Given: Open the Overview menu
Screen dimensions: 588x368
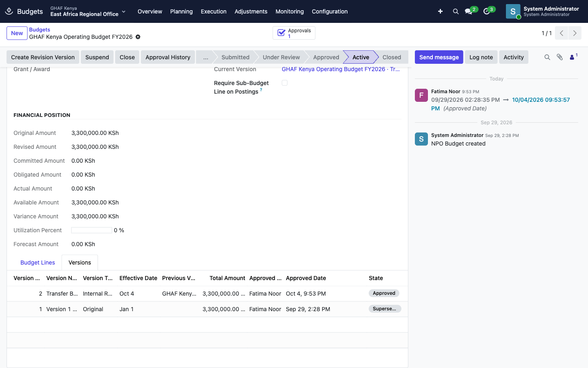Looking at the screenshot, I should point(150,11).
